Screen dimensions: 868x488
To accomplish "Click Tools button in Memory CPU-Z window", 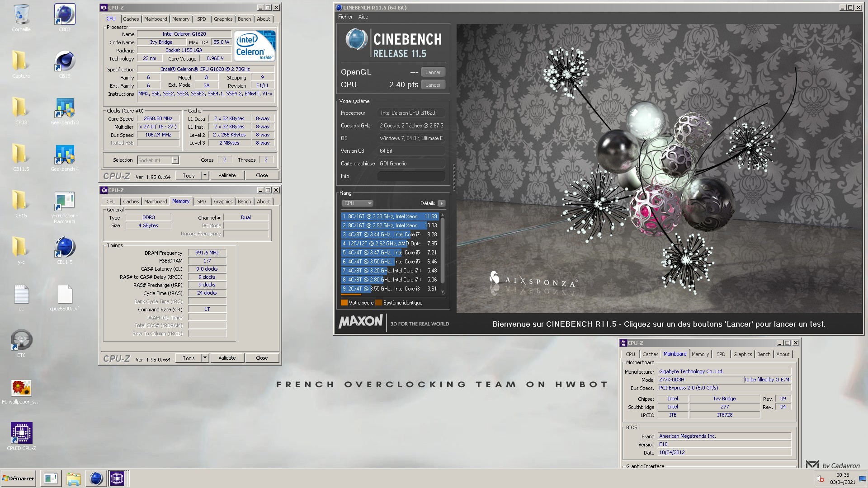I will [x=189, y=358].
